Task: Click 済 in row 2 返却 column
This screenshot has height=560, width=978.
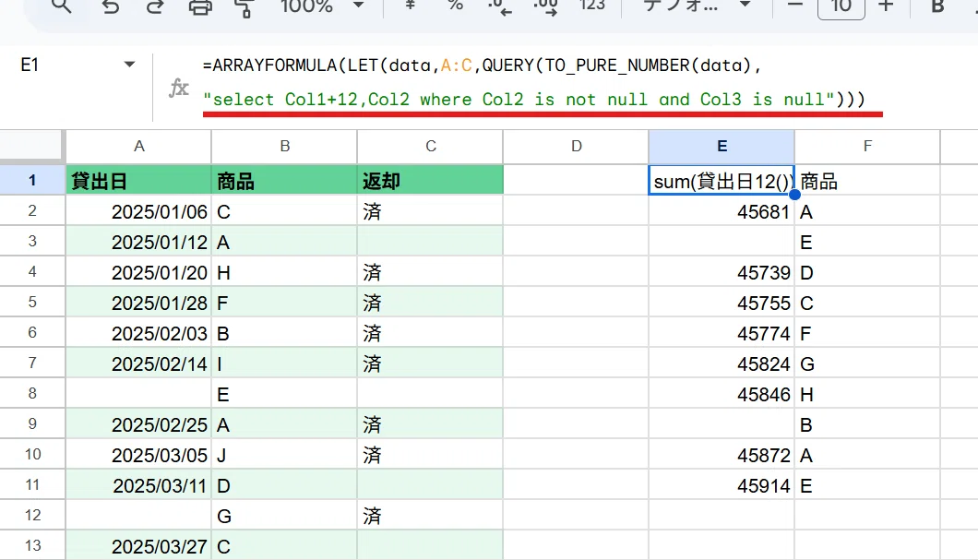Action: 372,212
